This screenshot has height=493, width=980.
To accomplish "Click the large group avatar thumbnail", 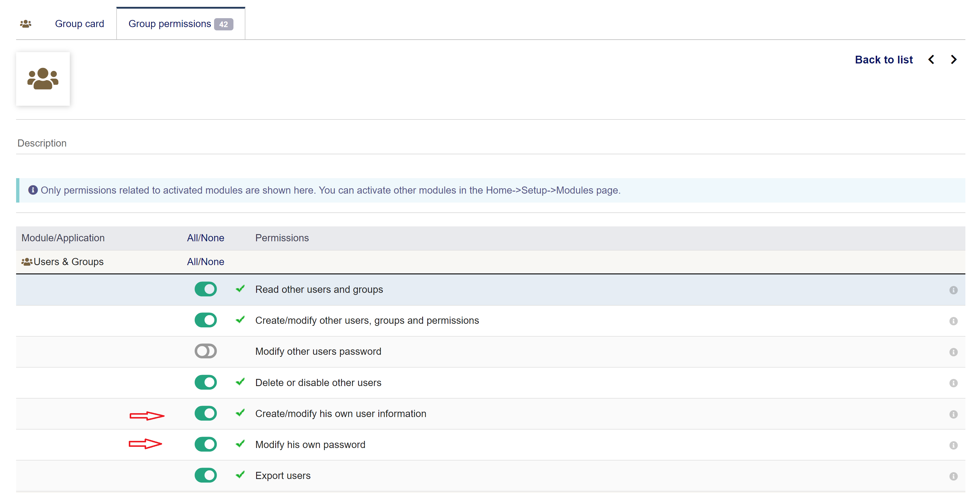I will click(43, 79).
